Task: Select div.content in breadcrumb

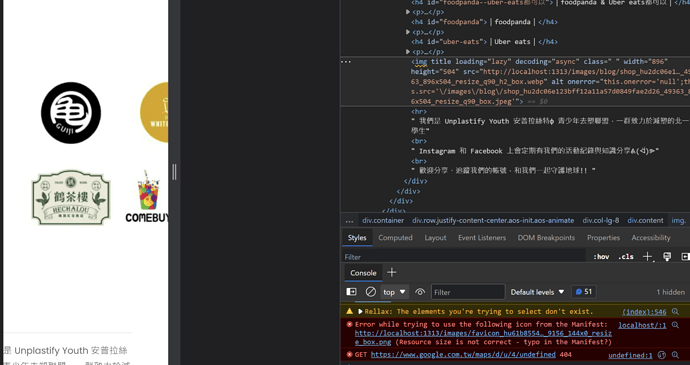Action: [645, 221]
